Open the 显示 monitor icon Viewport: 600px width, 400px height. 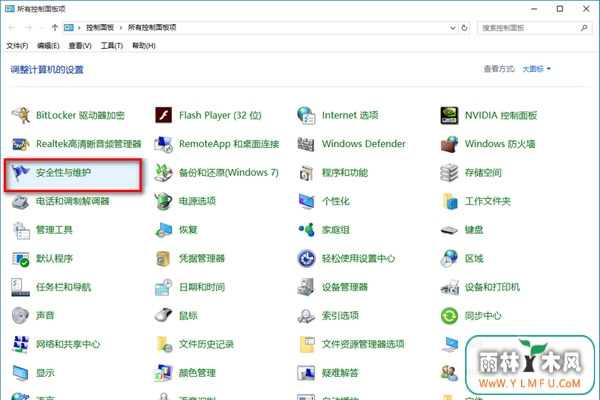point(21,373)
